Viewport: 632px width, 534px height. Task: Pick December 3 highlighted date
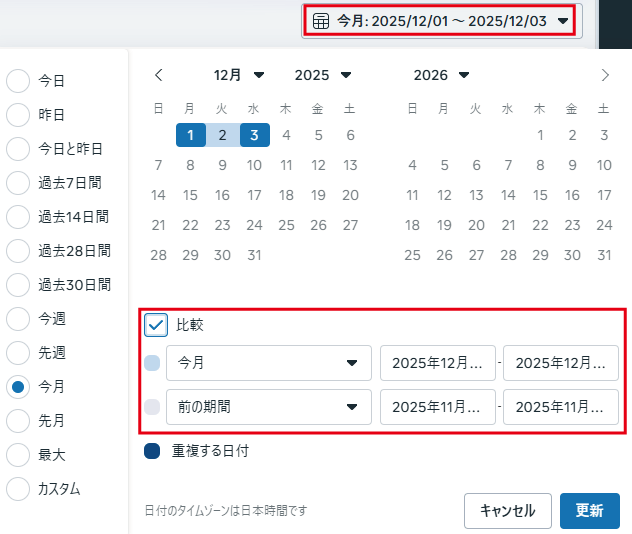point(255,135)
